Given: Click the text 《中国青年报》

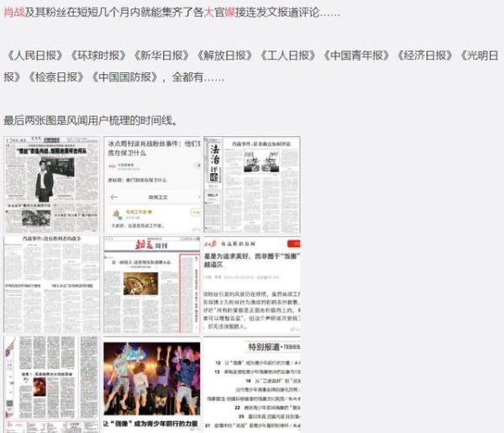Looking at the screenshot, I should 356,55.
